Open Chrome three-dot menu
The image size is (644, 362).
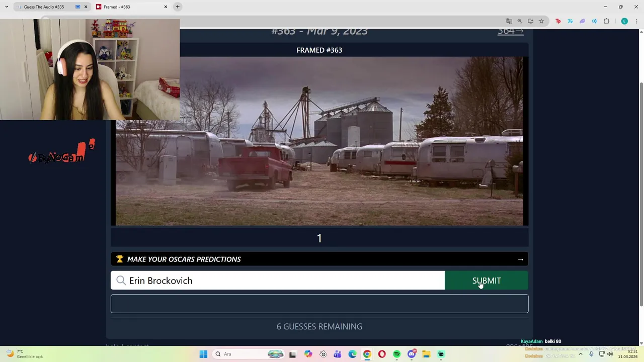tap(636, 21)
